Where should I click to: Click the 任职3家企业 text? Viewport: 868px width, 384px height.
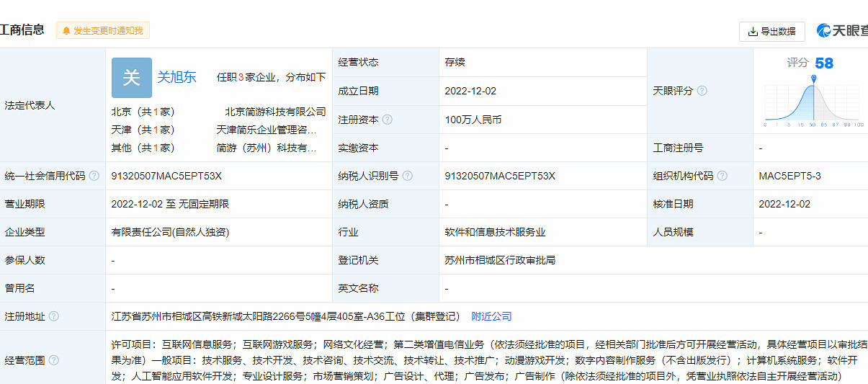coord(246,77)
